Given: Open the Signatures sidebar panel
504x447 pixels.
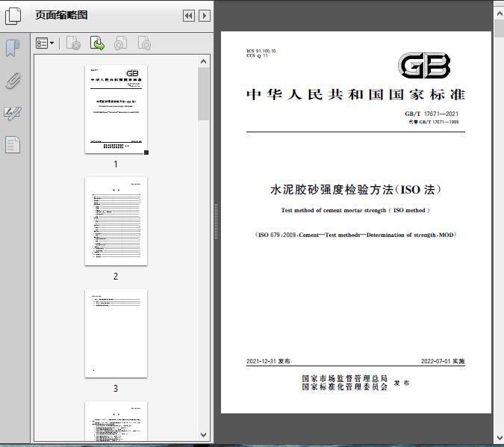Looking at the screenshot, I should [x=13, y=113].
